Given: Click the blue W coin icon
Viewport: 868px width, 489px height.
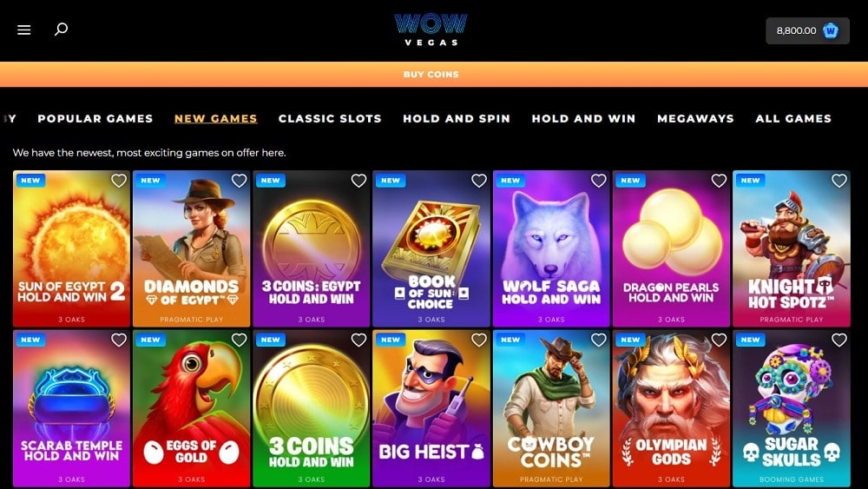Looking at the screenshot, I should tap(831, 30).
